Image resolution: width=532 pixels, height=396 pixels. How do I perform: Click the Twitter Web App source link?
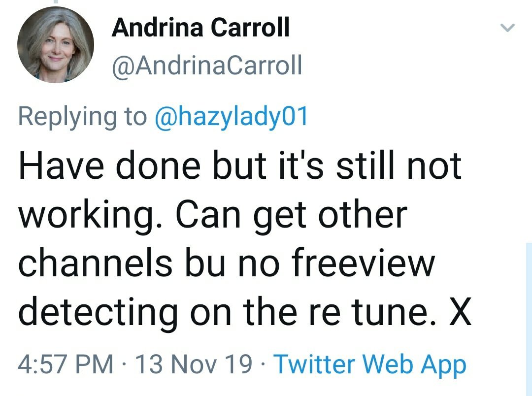(369, 365)
